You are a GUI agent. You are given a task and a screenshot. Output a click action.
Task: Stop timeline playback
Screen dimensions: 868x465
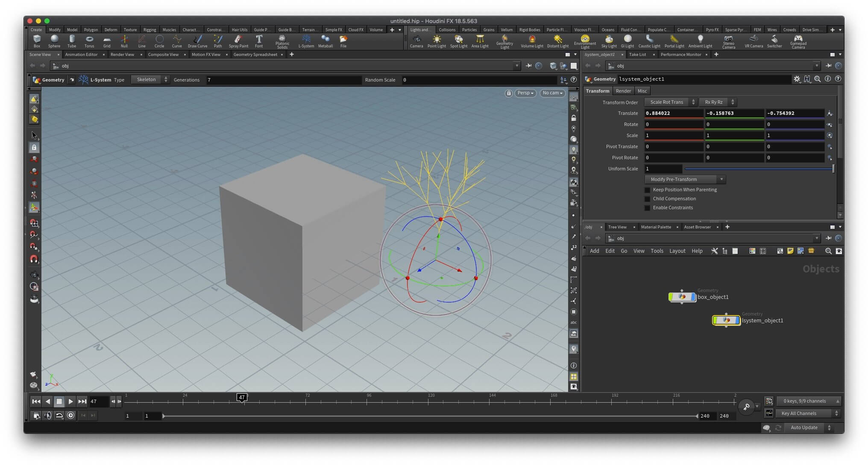point(59,402)
